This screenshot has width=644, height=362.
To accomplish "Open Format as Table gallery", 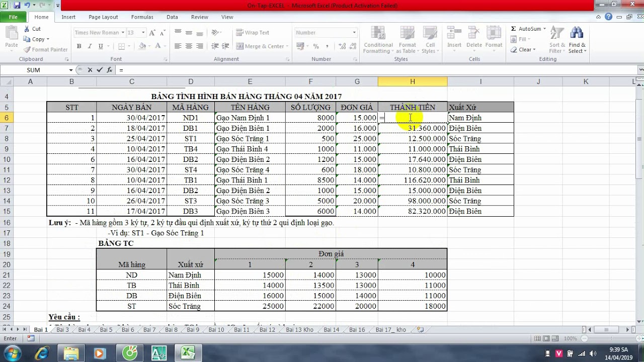I will 408,40.
